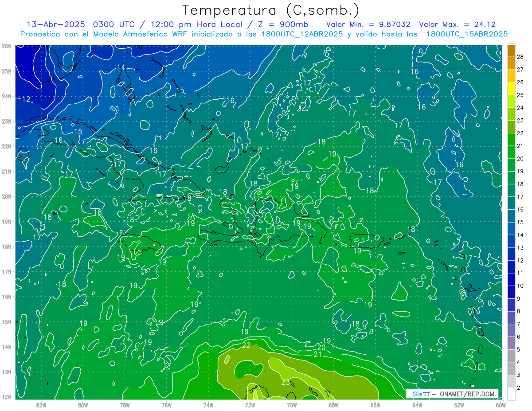
Task: Click the colorbar label "28"
Action: pyautogui.click(x=520, y=56)
